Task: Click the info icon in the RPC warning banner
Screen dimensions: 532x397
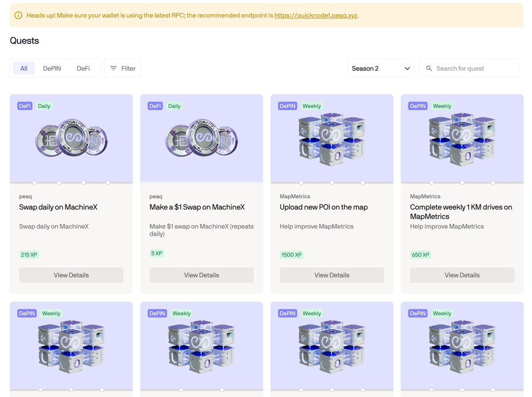Action: point(18,16)
